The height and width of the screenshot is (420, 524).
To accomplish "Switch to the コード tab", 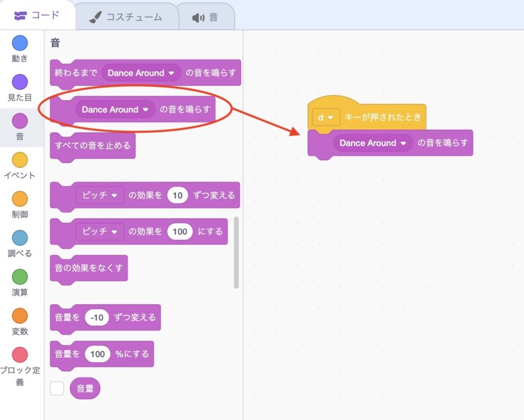I will [38, 15].
